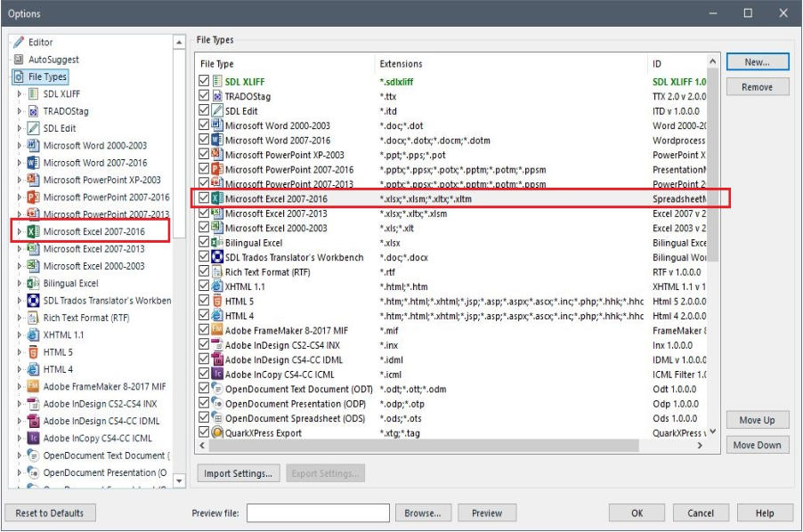Click the Word 2000-2003 icon in the navigation tree
The width and height of the screenshot is (803, 532).
click(33, 145)
